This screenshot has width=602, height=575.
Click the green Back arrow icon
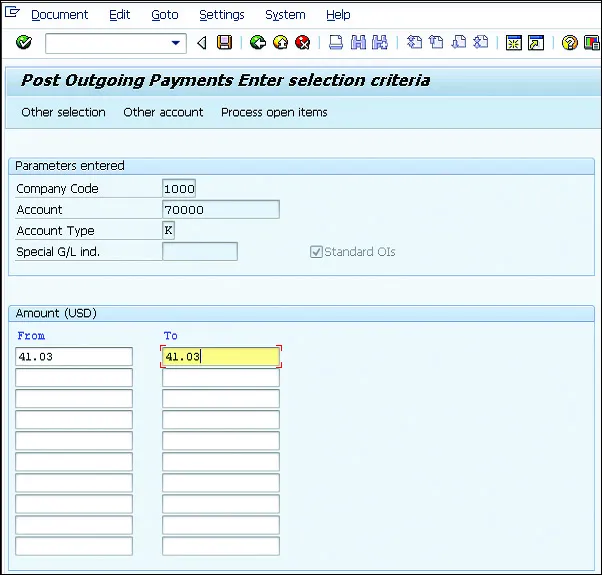coord(258,43)
